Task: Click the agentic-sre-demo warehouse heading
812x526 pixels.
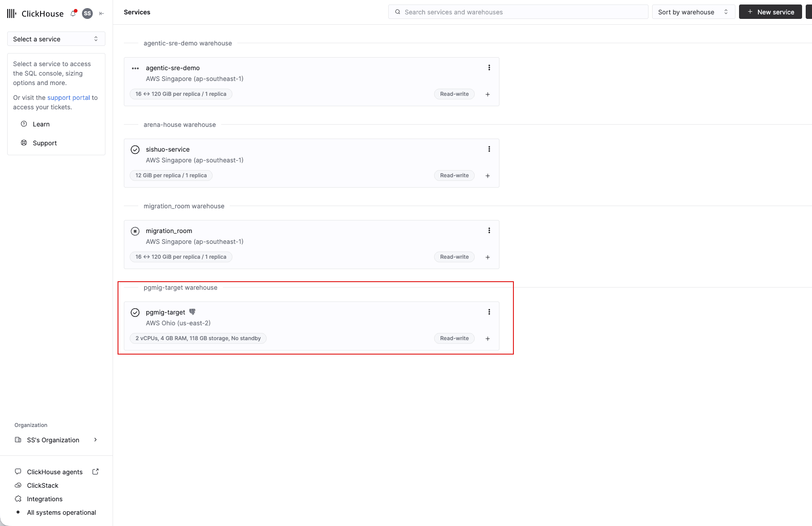Action: [x=187, y=43]
